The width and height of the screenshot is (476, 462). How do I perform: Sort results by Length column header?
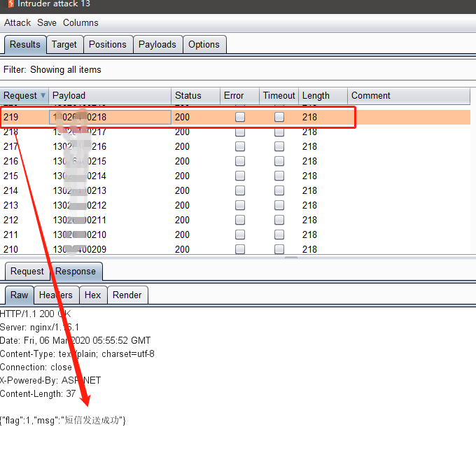click(316, 96)
